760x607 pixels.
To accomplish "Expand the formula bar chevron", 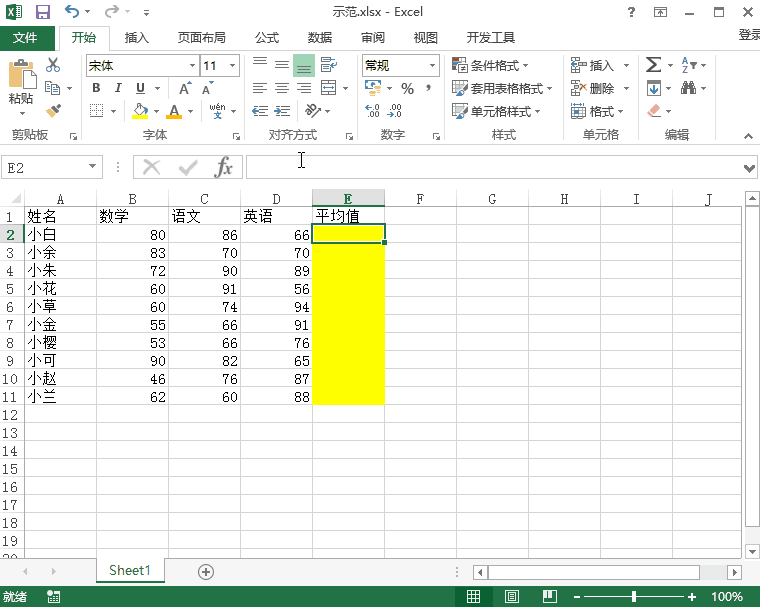I will tap(749, 168).
